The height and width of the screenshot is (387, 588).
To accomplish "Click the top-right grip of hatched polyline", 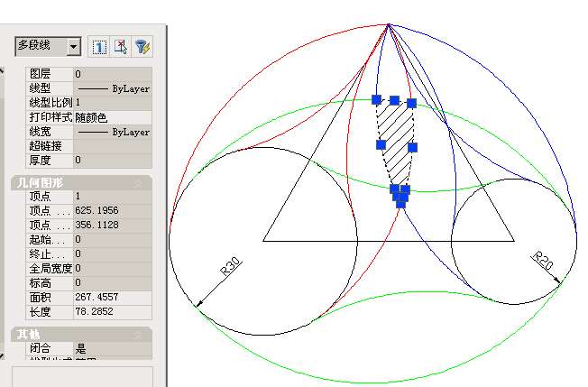I will (x=411, y=103).
